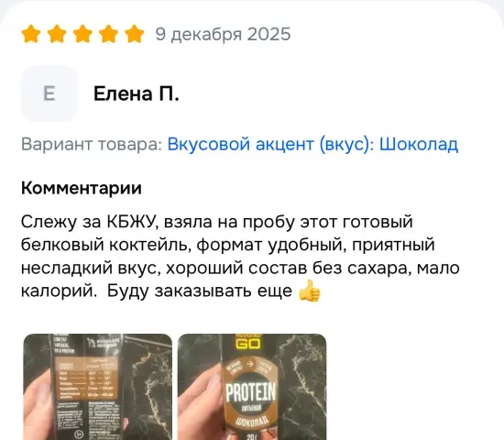Click the Вариант товара label
The width and height of the screenshot is (504, 440).
pos(92,144)
